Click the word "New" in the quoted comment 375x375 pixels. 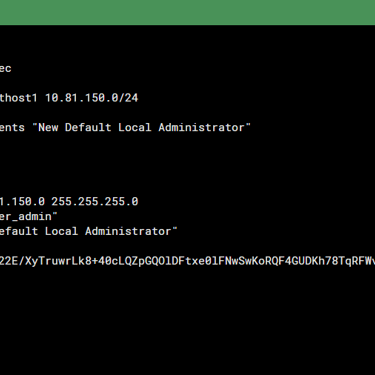point(48,127)
